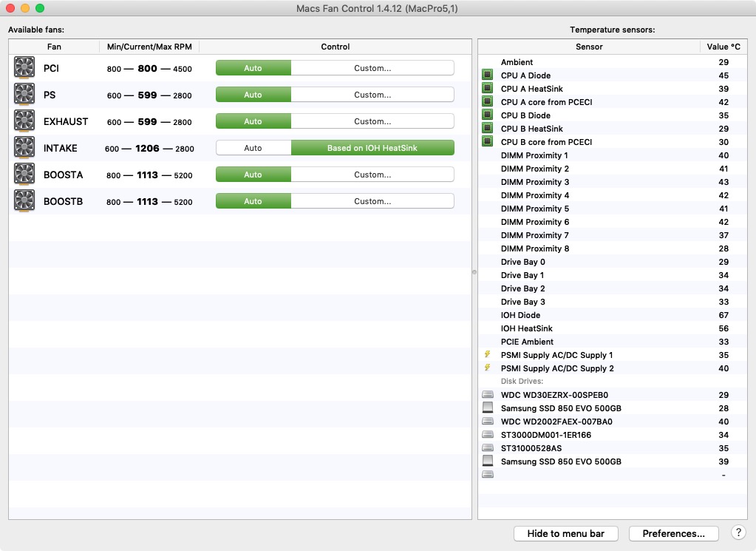Click the CPU A Diode chip icon
Viewport: 756px width, 551px height.
coord(488,75)
